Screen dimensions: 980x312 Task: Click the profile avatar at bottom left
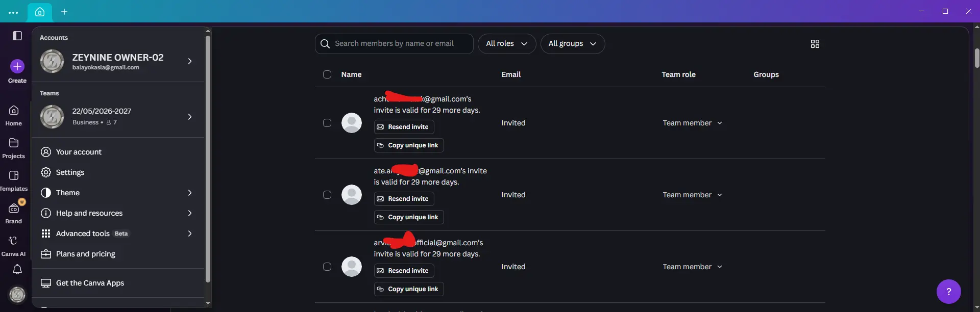click(17, 294)
